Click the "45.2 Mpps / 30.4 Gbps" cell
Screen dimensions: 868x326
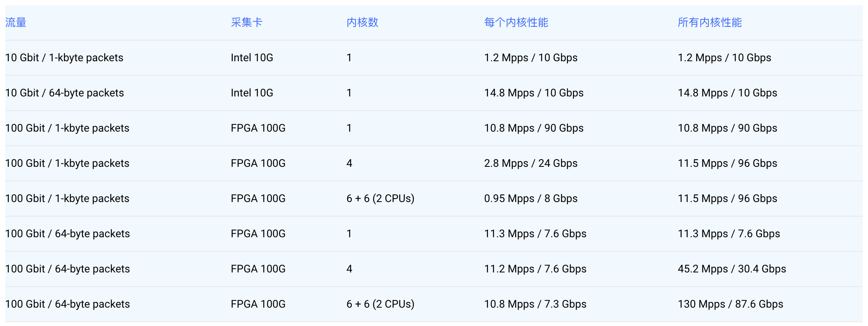[x=732, y=269]
